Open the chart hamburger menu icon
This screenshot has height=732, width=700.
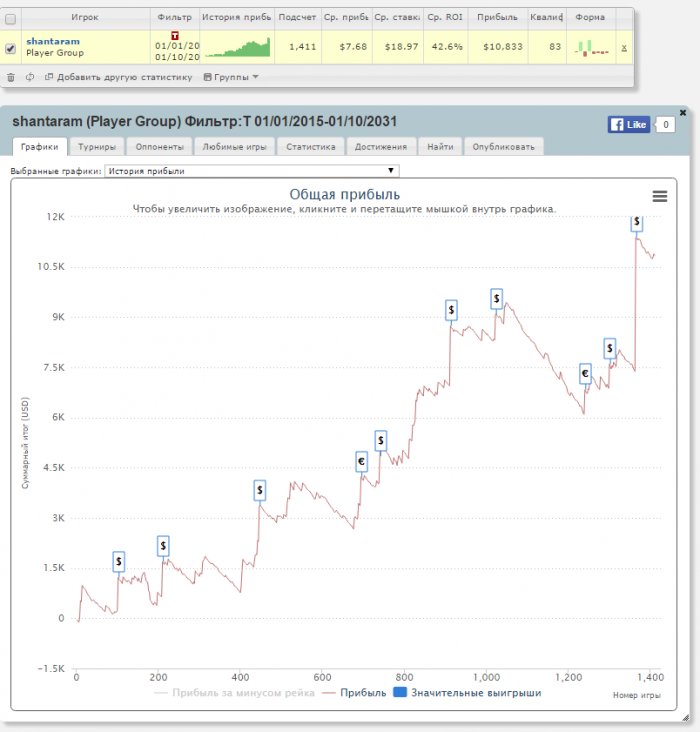tap(659, 196)
